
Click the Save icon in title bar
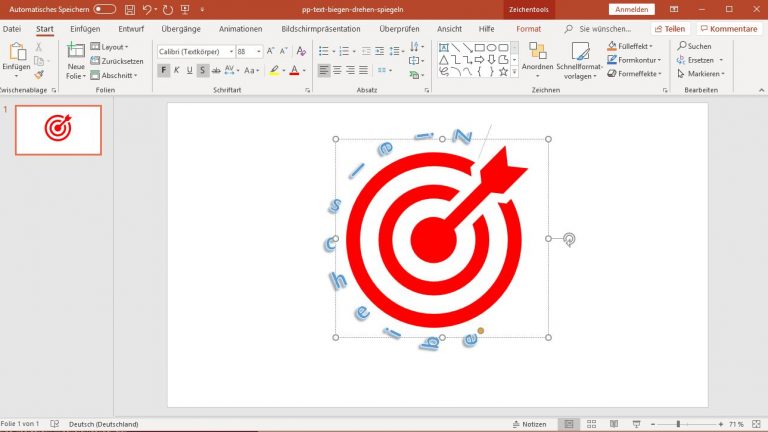point(130,9)
